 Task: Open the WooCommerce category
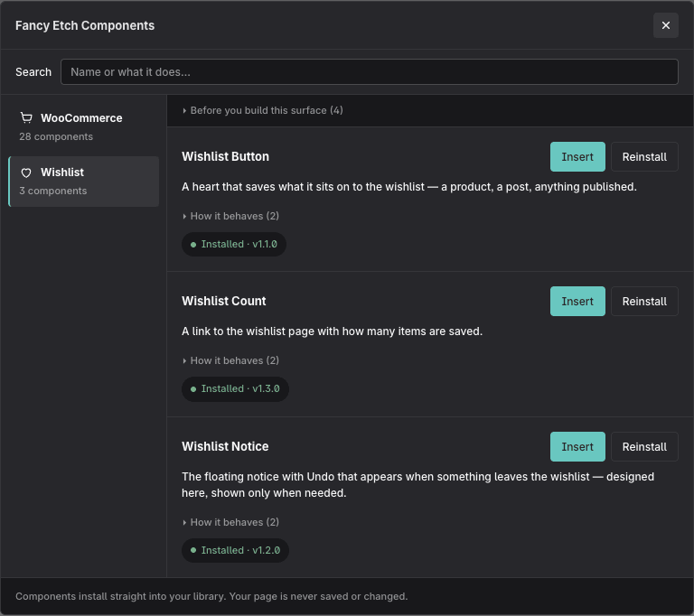pyautogui.click(x=84, y=127)
